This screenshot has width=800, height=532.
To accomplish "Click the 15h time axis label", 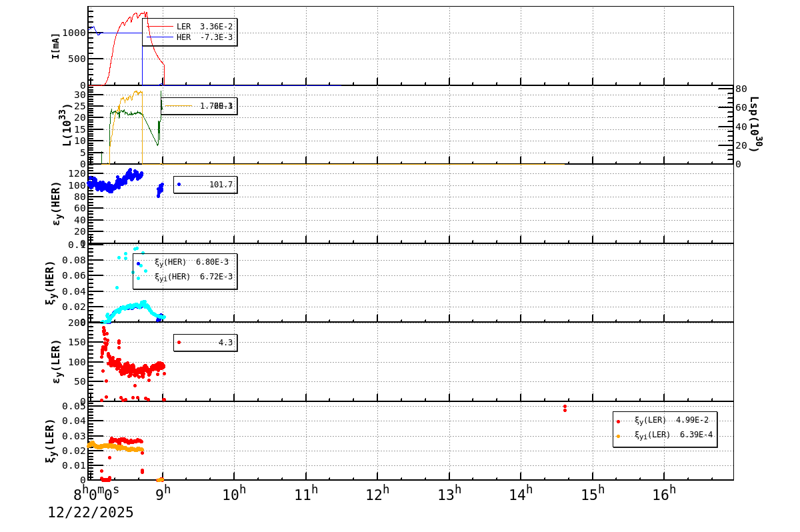I will click(x=593, y=493).
